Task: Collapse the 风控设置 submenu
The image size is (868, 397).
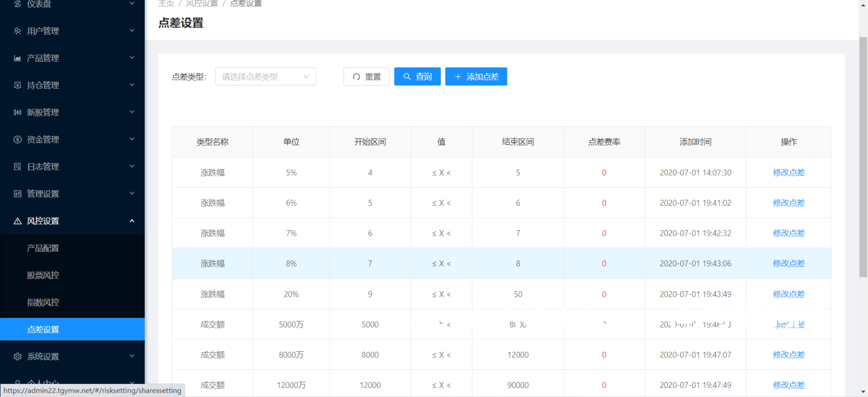Action: click(132, 221)
